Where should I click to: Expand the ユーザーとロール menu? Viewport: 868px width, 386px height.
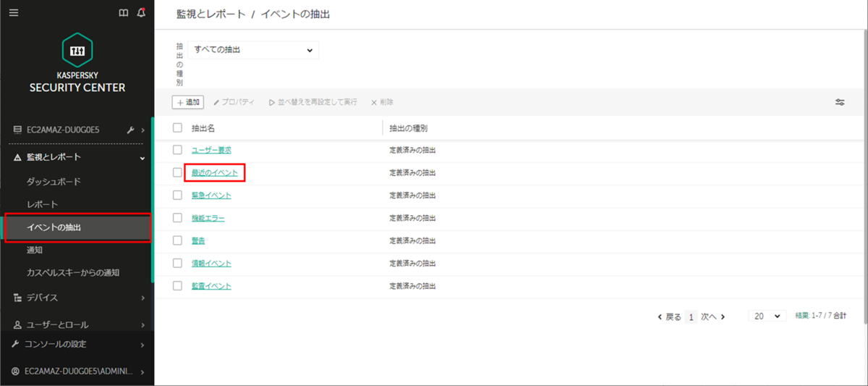click(x=142, y=325)
